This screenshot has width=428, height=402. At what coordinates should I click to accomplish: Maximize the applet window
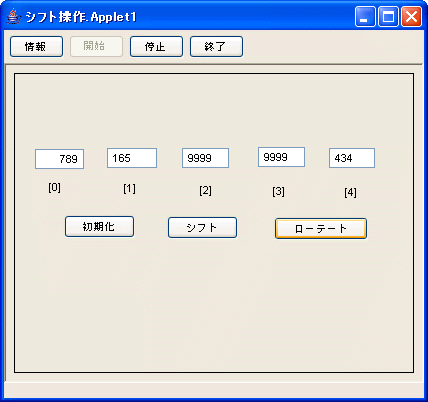388,16
